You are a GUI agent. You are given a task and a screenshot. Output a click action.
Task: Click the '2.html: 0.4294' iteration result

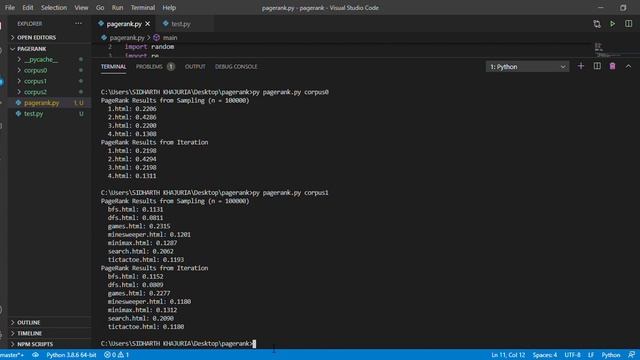click(132, 159)
